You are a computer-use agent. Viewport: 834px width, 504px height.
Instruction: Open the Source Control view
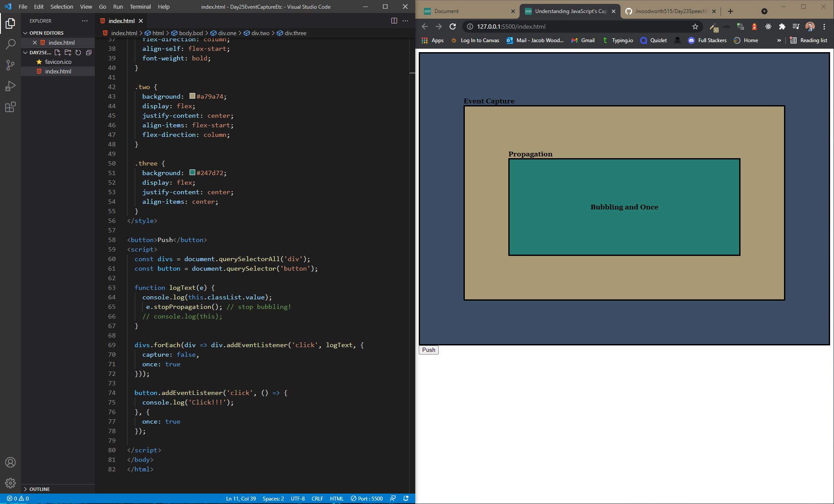[10, 65]
